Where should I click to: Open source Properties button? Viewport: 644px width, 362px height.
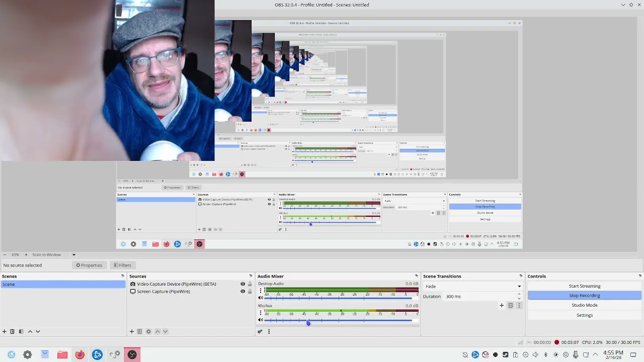89,265
